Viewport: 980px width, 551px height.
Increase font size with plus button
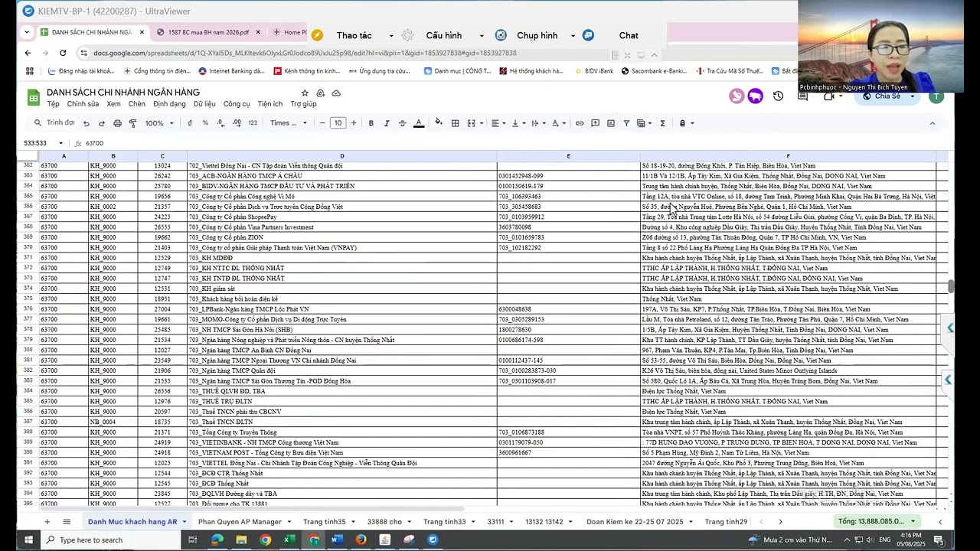[x=354, y=123]
